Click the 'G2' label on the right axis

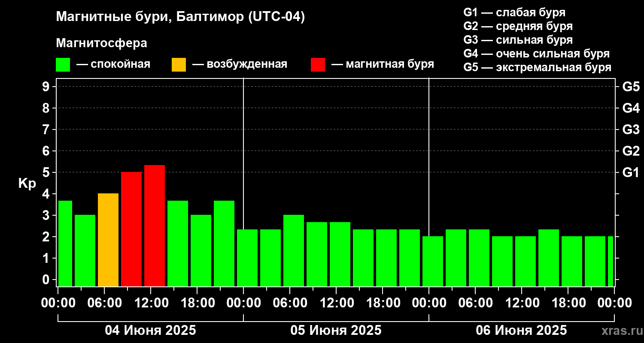[x=631, y=151]
